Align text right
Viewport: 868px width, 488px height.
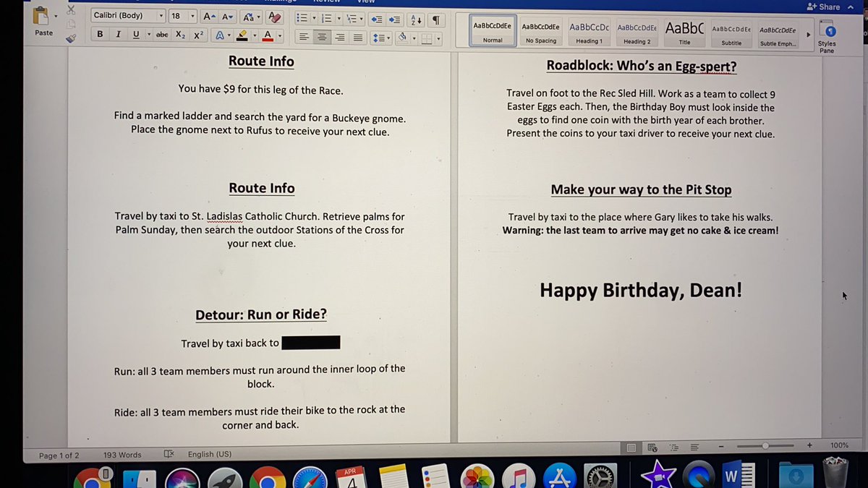point(340,38)
